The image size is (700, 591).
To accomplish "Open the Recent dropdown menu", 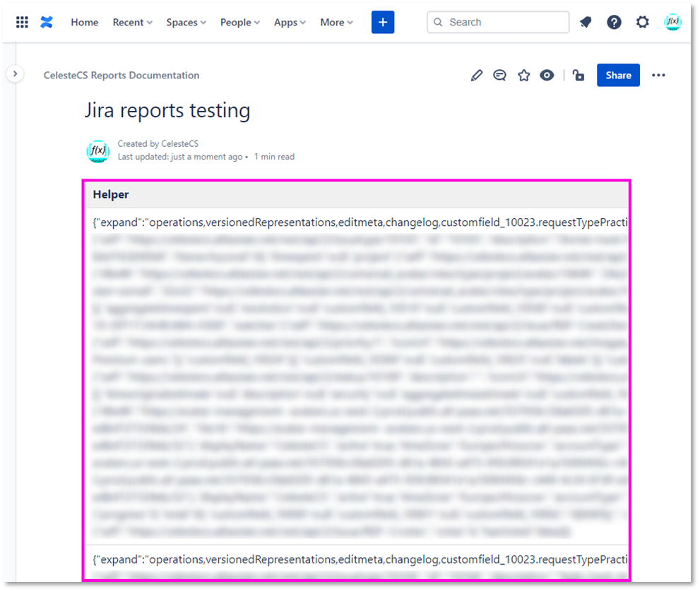I will pos(132,23).
